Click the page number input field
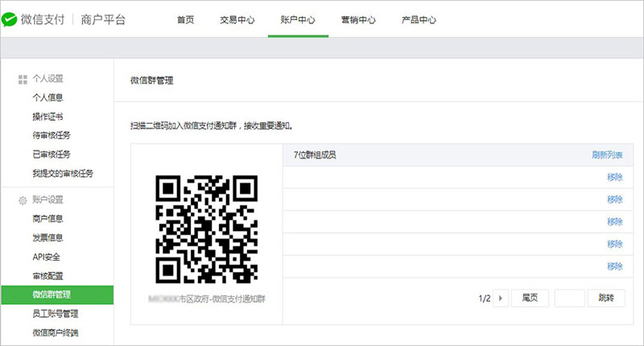 [569, 298]
